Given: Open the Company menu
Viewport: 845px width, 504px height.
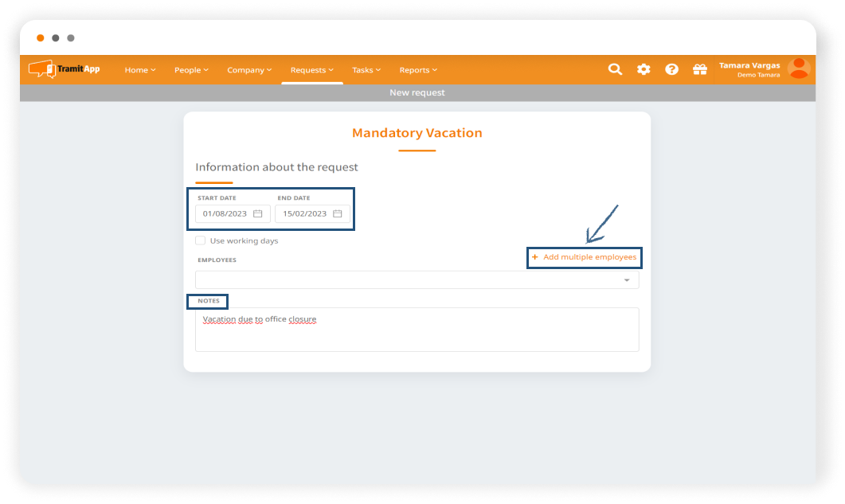Looking at the screenshot, I should pos(249,70).
